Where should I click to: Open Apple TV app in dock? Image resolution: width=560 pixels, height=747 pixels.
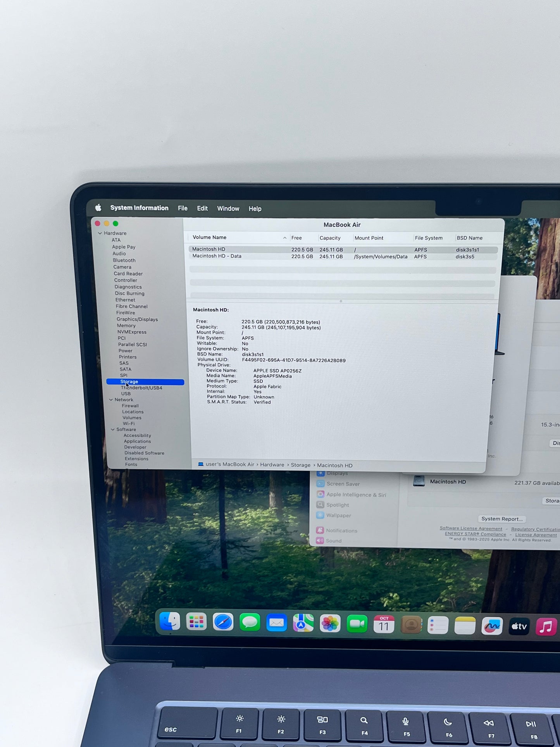tap(519, 626)
